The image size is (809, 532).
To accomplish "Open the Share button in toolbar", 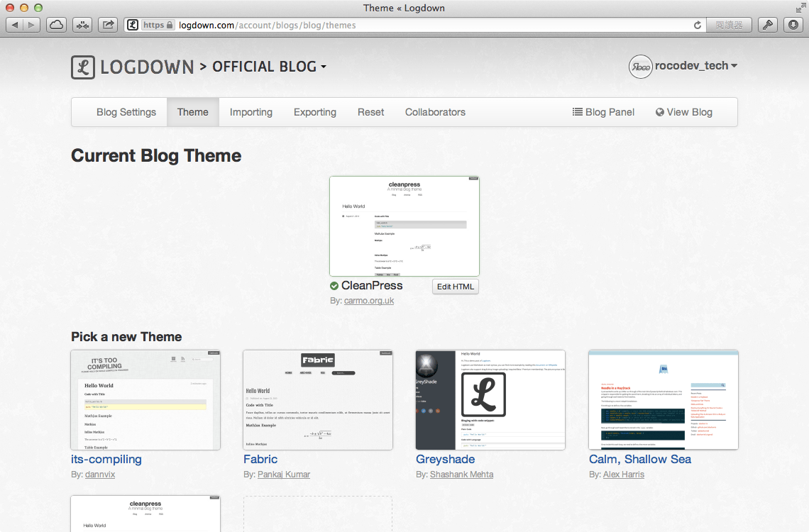I will [108, 25].
